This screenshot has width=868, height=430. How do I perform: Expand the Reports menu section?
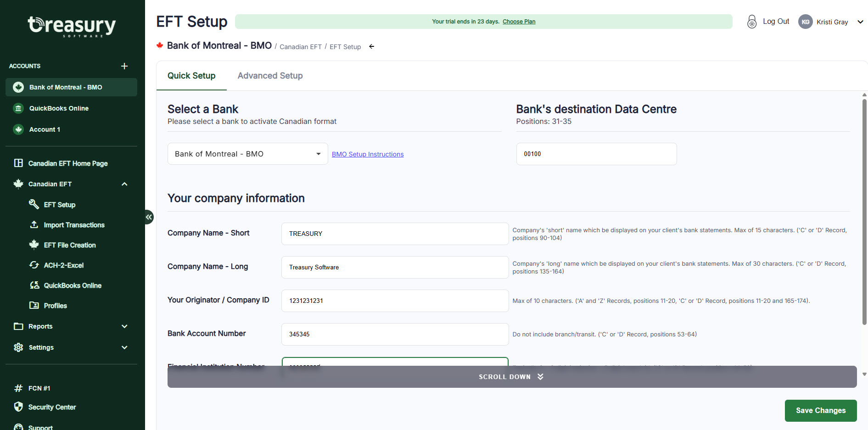pos(124,326)
